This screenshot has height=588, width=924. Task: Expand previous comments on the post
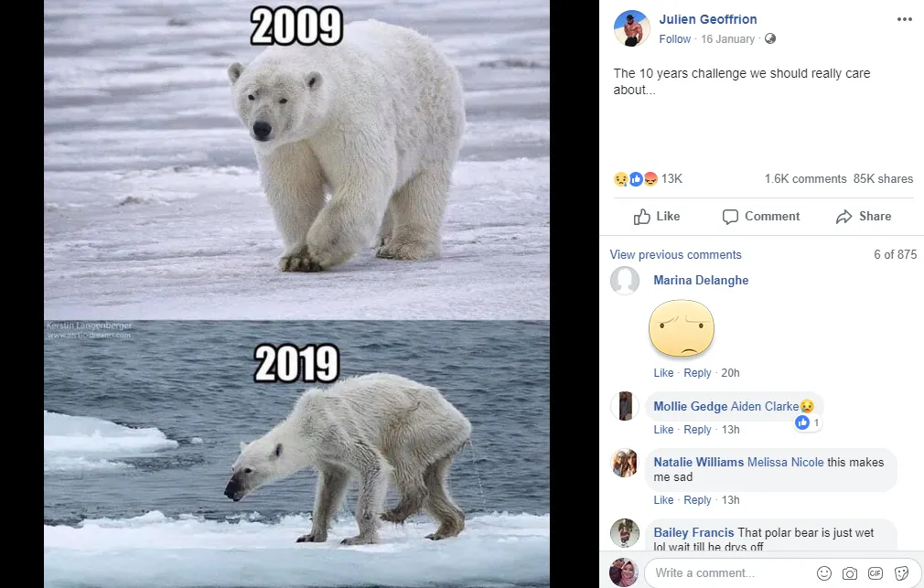pyautogui.click(x=675, y=254)
